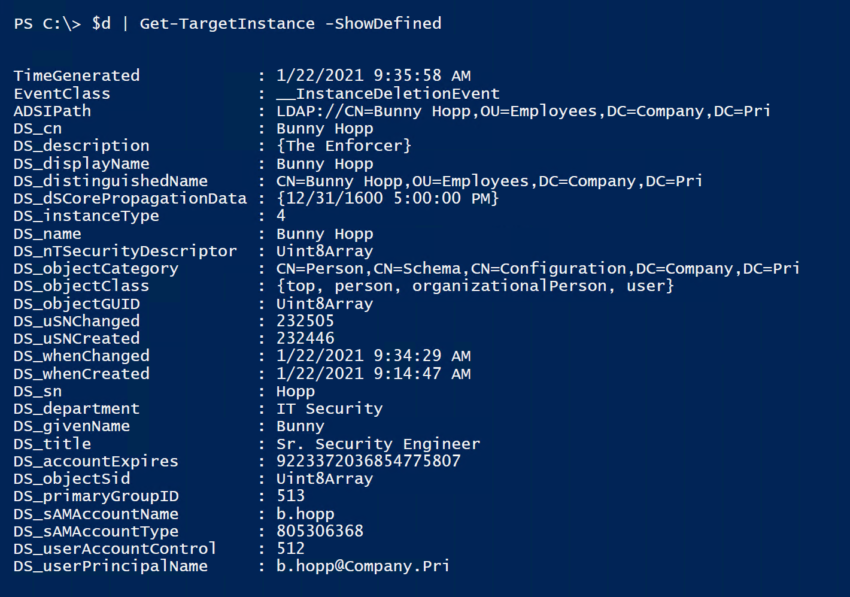Click the DS_title value Sr. Security Engineer
Viewport: 850px width, 597px height.
pos(378,444)
